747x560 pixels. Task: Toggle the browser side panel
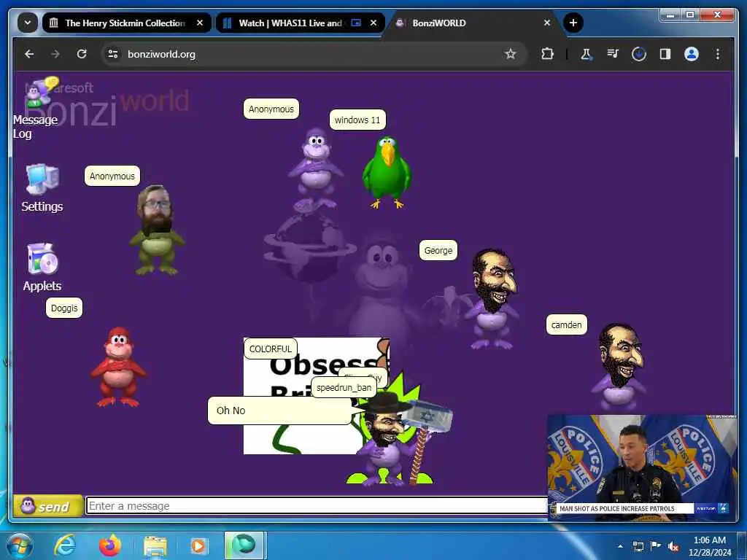(665, 54)
